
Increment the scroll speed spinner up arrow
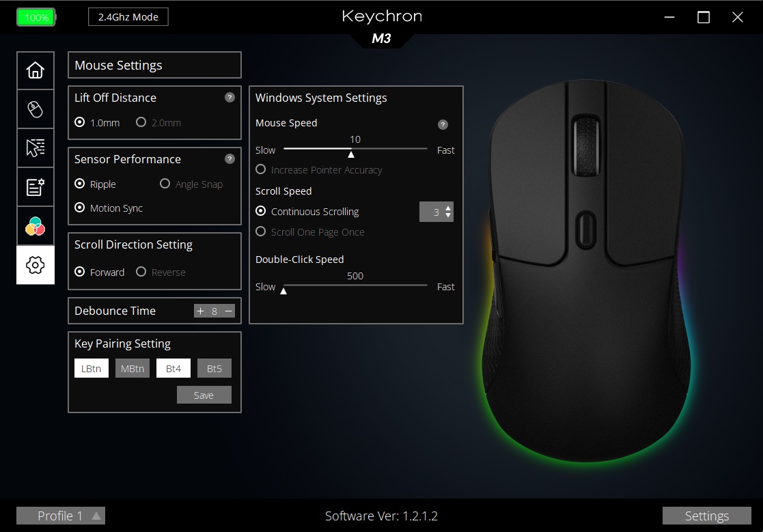tap(448, 208)
